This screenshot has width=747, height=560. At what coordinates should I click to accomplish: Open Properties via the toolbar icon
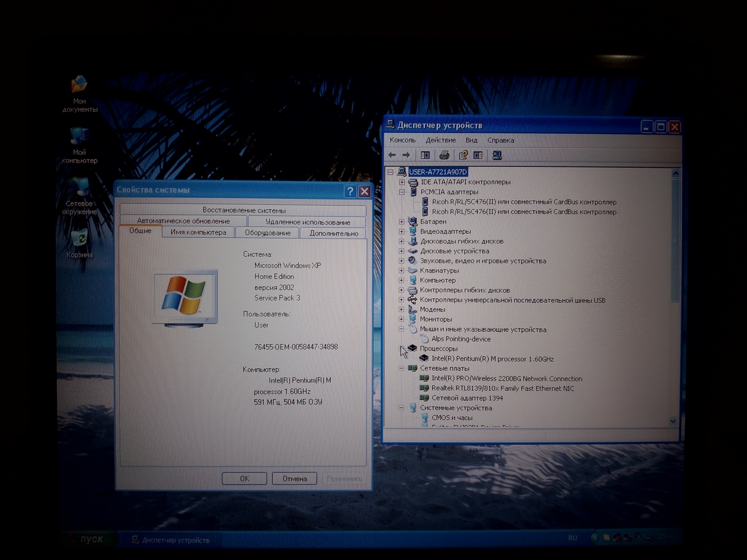coord(463,155)
